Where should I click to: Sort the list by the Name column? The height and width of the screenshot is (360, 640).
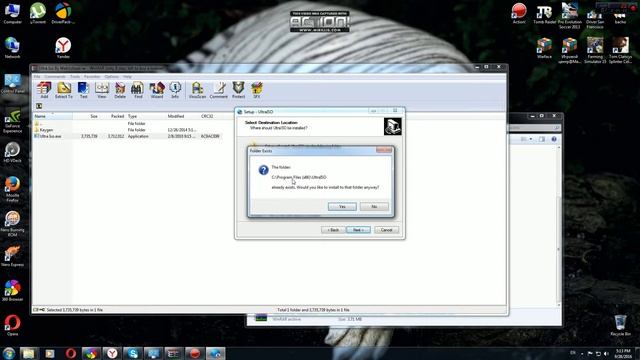click(x=53, y=116)
